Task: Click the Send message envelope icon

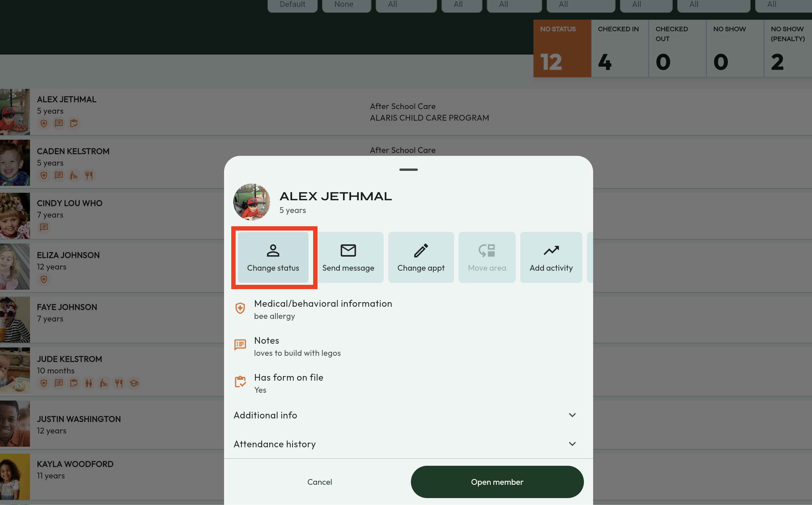Action: point(348,250)
